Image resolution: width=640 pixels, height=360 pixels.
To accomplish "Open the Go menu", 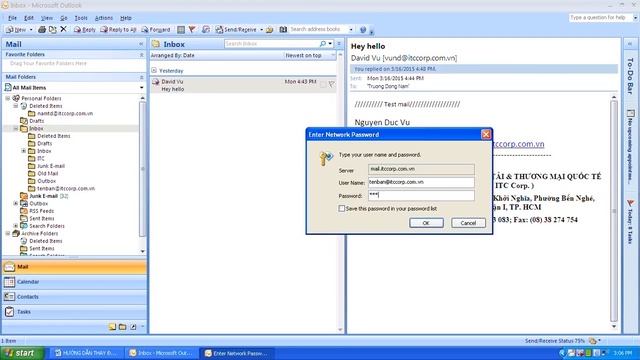I will click(x=64, y=18).
